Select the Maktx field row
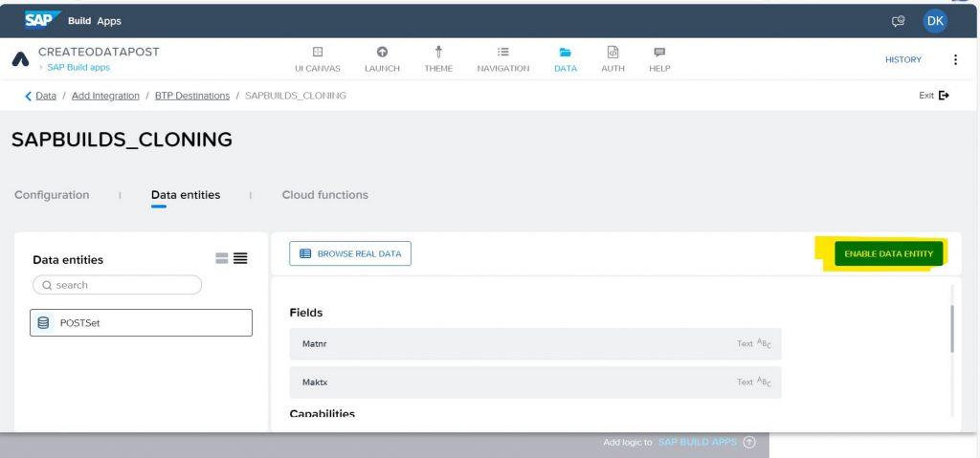The image size is (980, 458). pos(535,382)
